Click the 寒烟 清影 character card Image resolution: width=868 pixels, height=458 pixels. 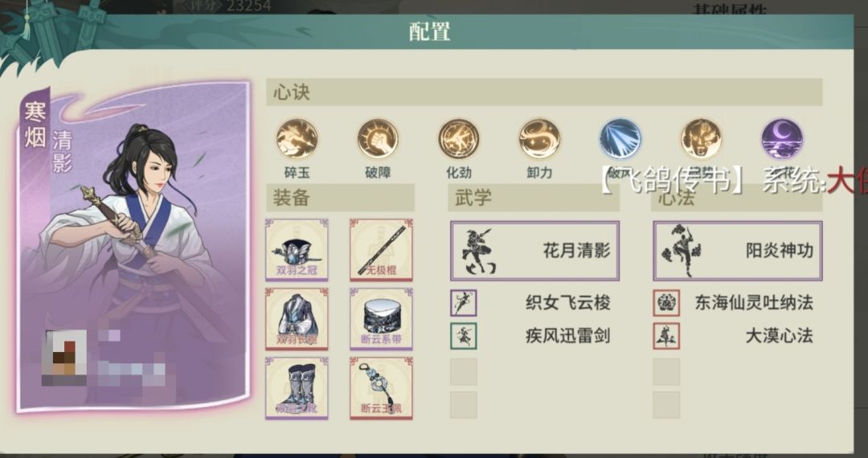point(133,247)
